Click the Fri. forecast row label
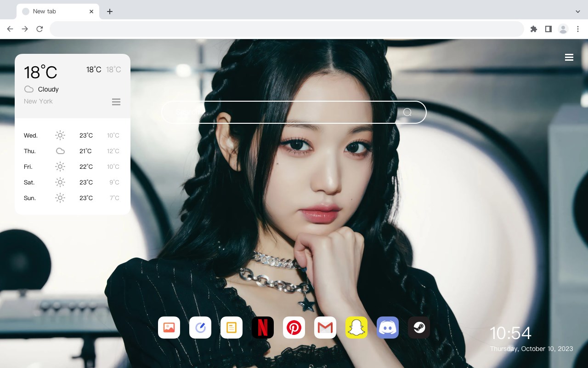This screenshot has width=588, height=368. click(28, 167)
